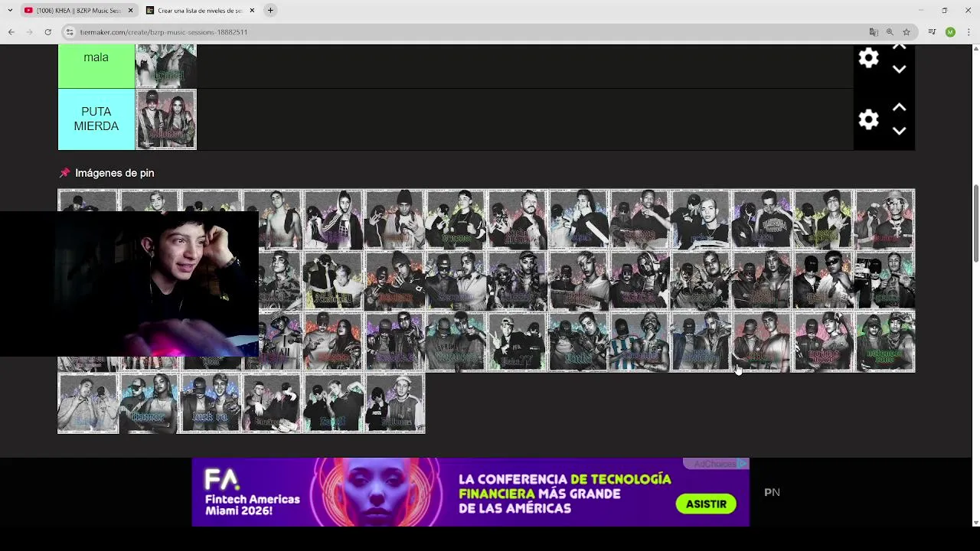
Task: Open the translate page icon
Action: click(874, 32)
